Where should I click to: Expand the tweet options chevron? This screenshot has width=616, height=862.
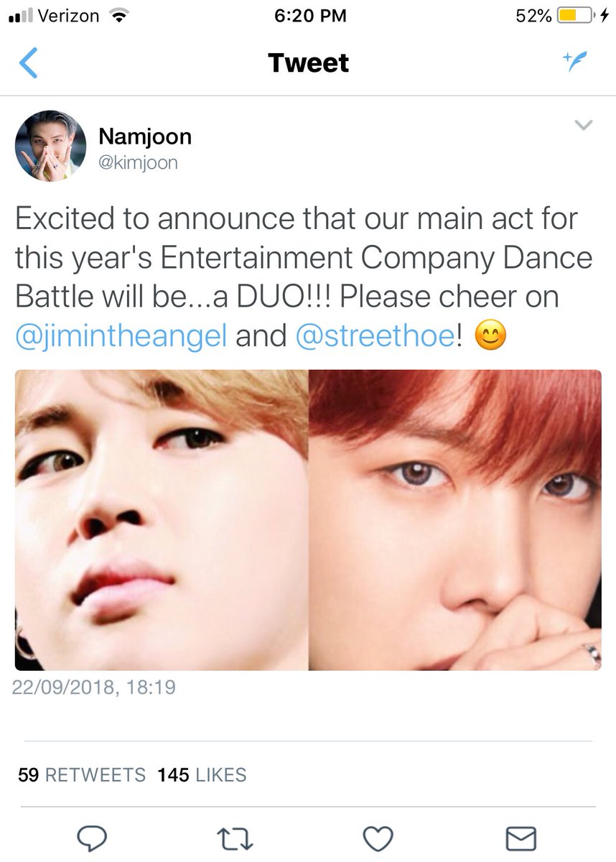point(584,126)
